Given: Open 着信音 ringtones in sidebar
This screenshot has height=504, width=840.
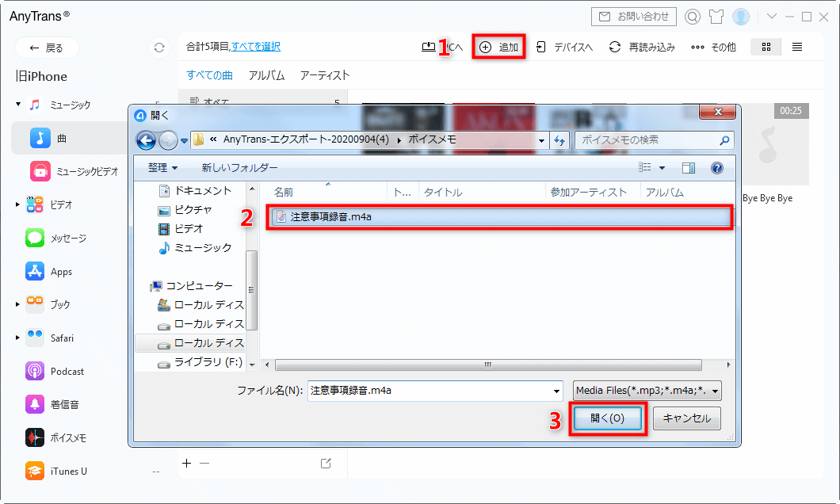Looking at the screenshot, I should 52,404.
